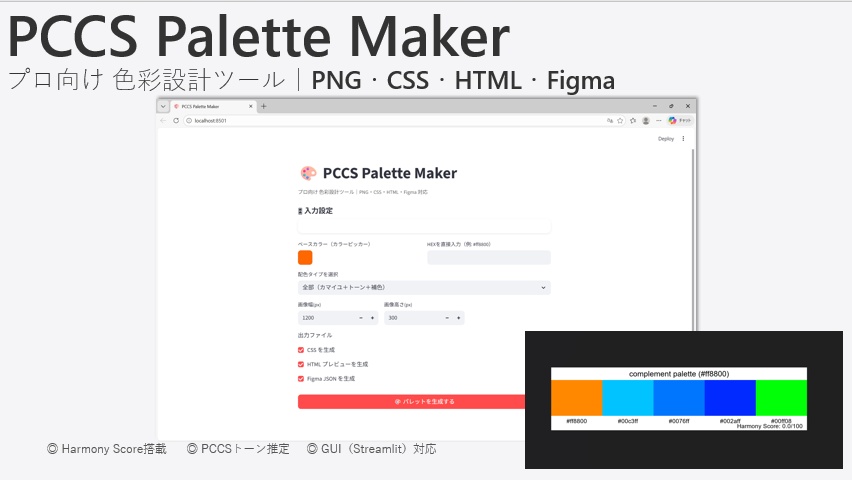Click the PCCSトーン推定 feature text
The image size is (852, 480).
click(238, 449)
